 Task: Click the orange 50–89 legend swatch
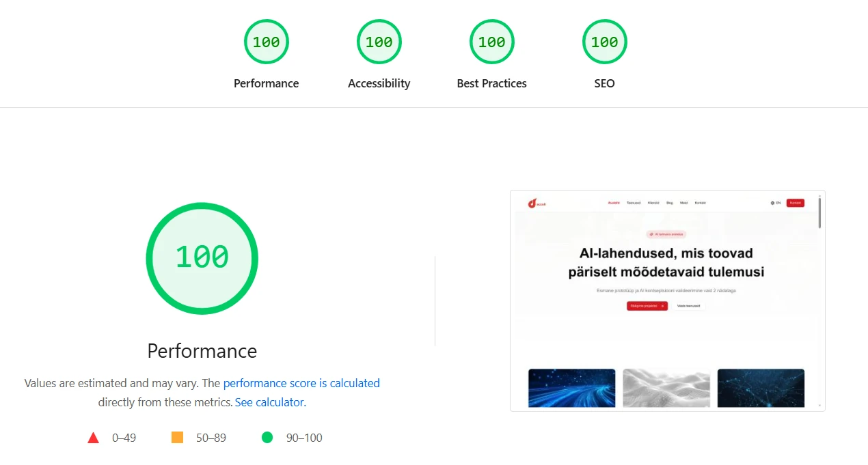[177, 437]
